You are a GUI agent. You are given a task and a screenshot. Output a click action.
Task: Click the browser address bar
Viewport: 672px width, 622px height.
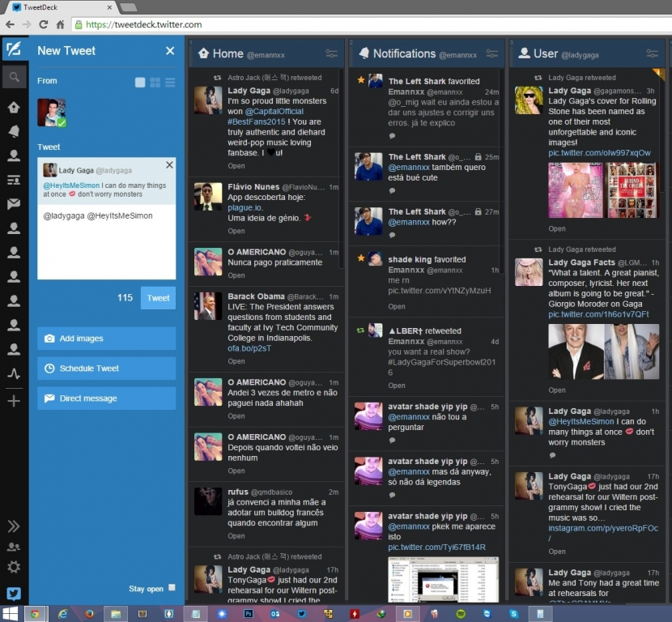[371, 24]
